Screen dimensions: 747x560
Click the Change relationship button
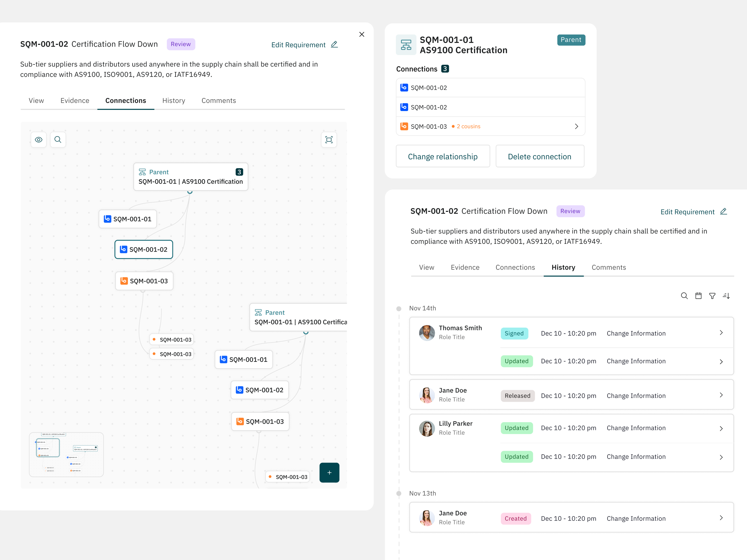click(443, 156)
